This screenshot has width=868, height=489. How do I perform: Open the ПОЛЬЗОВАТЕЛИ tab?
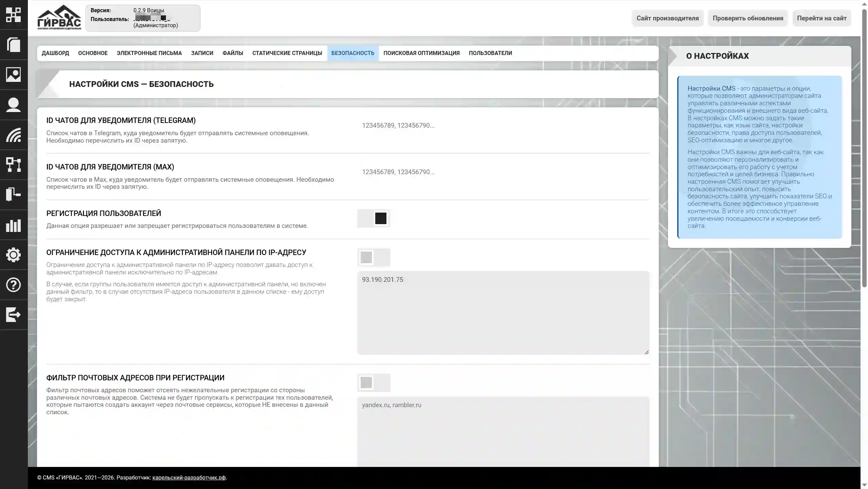490,53
